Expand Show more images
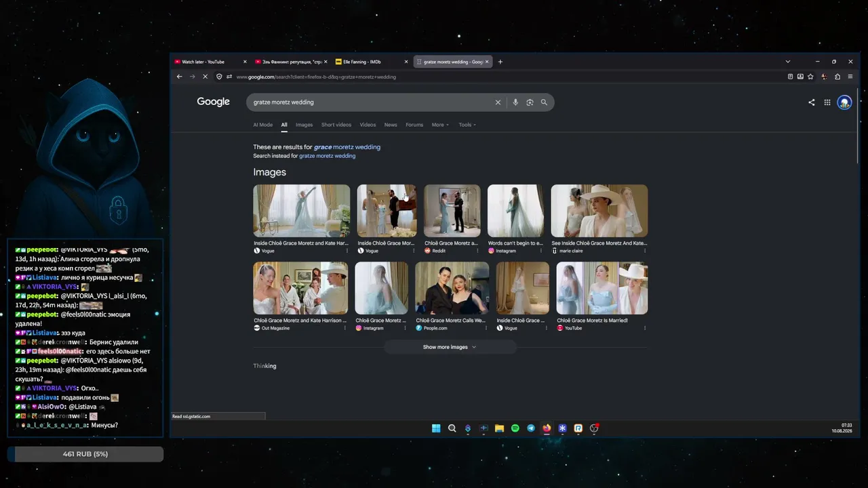The width and height of the screenshot is (868, 488). [450, 347]
